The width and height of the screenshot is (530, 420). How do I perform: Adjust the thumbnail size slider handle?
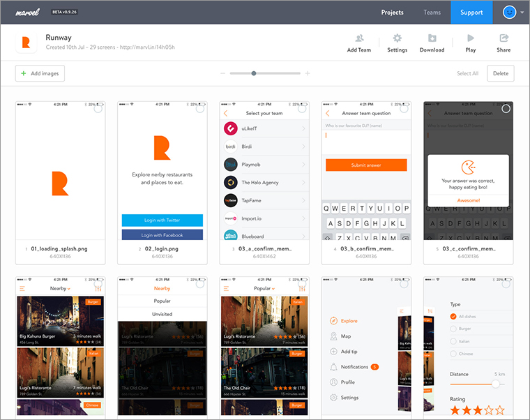(x=254, y=73)
